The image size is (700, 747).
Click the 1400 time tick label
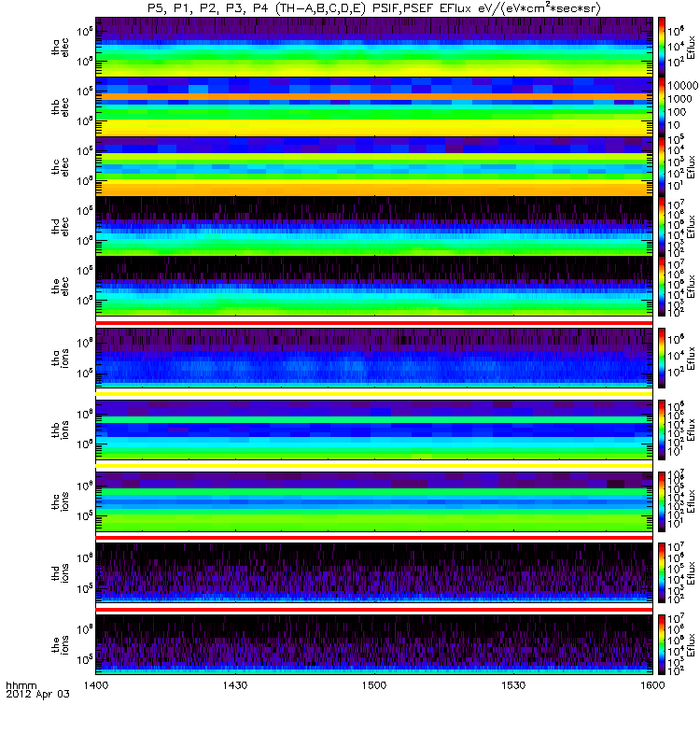point(96,685)
